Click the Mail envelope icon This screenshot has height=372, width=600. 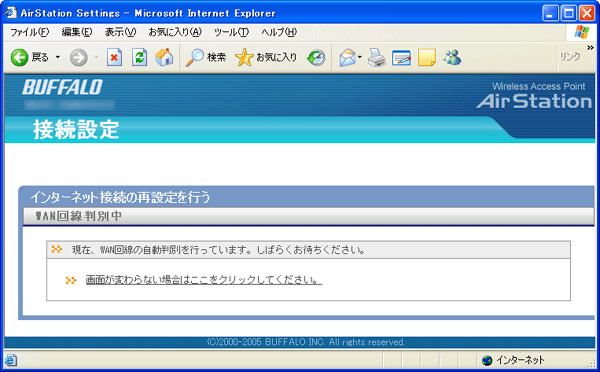pyautogui.click(x=347, y=58)
